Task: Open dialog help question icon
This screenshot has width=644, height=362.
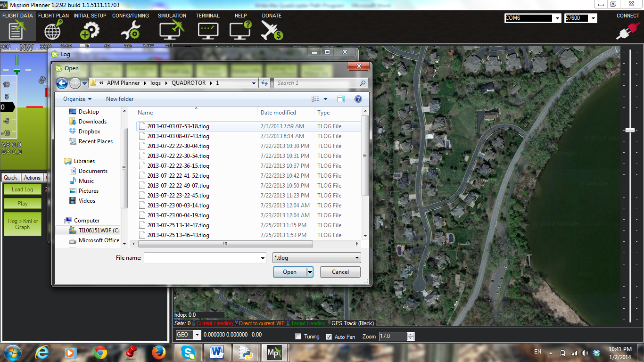Action: click(x=358, y=99)
